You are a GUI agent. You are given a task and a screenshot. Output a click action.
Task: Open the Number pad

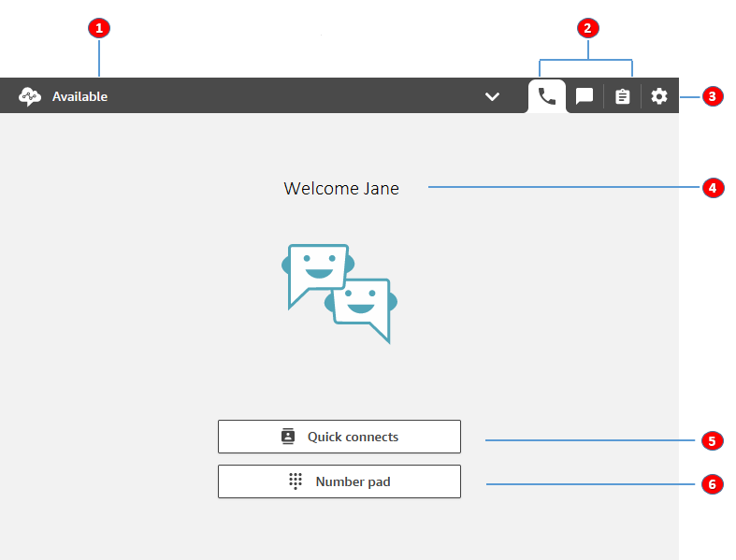coord(339,481)
